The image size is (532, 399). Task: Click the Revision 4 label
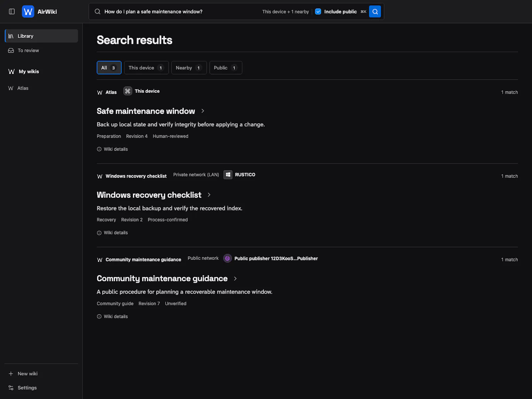[x=137, y=136]
